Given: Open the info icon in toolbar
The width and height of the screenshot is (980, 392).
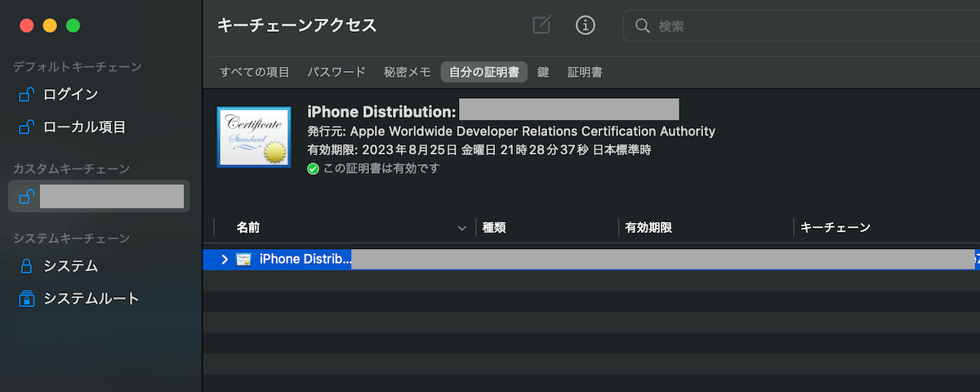Looking at the screenshot, I should 586,25.
